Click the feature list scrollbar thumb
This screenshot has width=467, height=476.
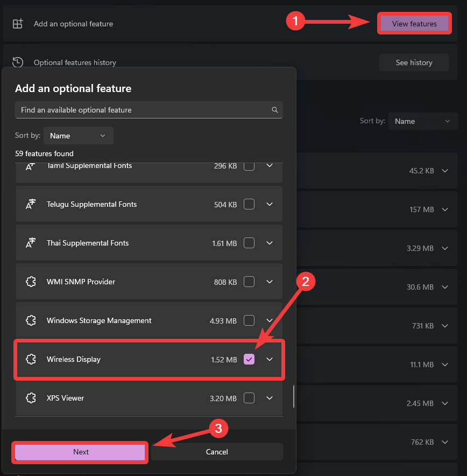click(x=294, y=396)
